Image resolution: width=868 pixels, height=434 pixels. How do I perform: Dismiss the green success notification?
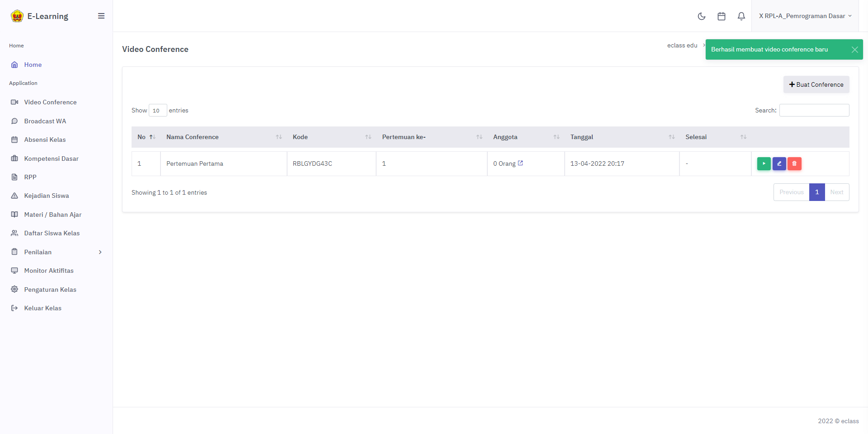[854, 50]
